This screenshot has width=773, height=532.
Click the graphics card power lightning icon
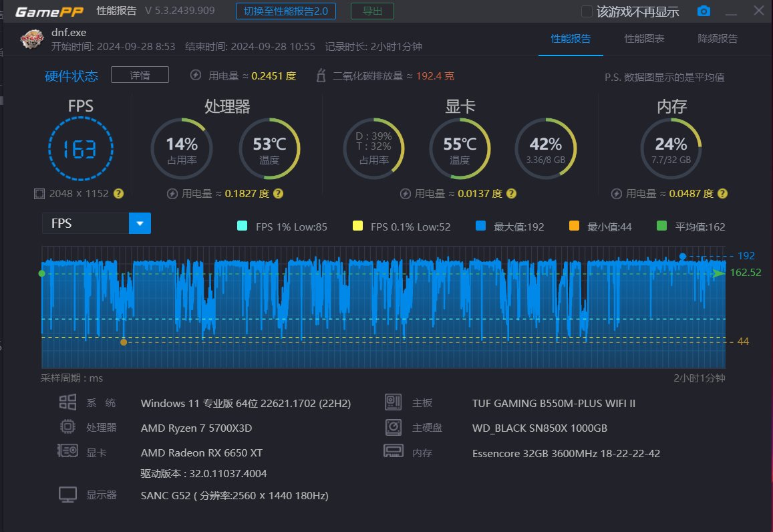pos(406,194)
